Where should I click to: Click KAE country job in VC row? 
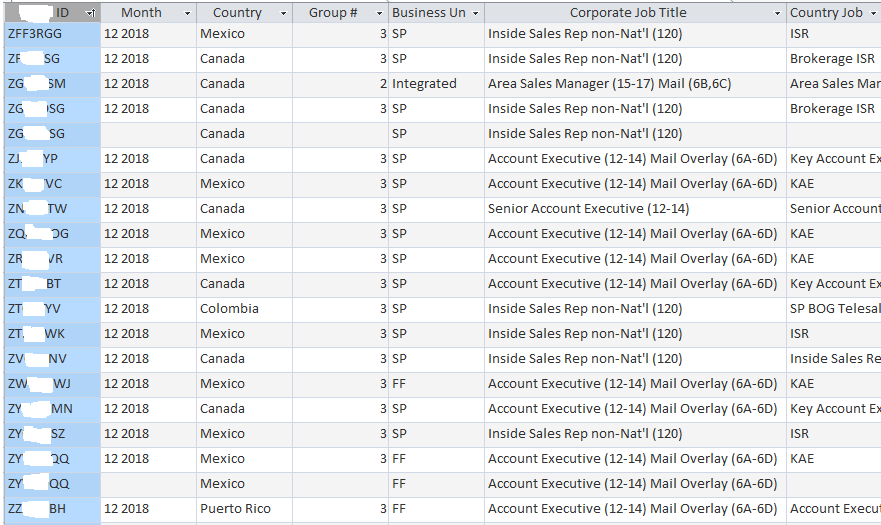(x=834, y=184)
